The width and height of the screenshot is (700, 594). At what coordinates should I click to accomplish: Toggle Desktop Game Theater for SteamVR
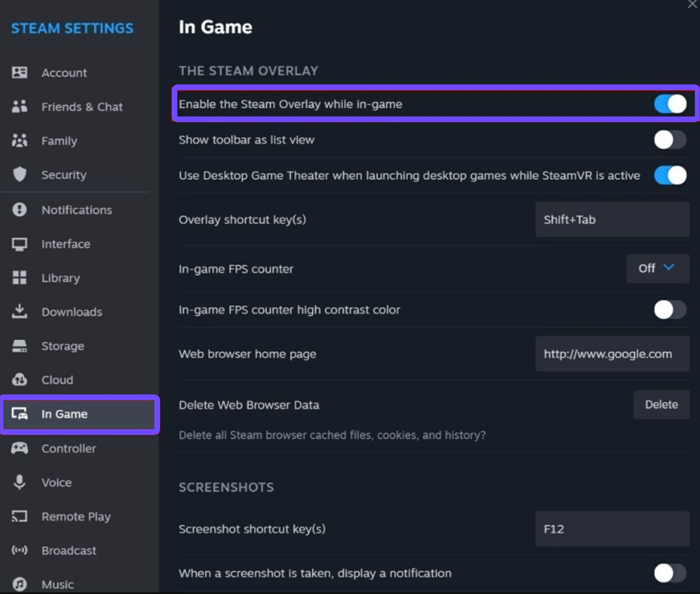(x=670, y=175)
